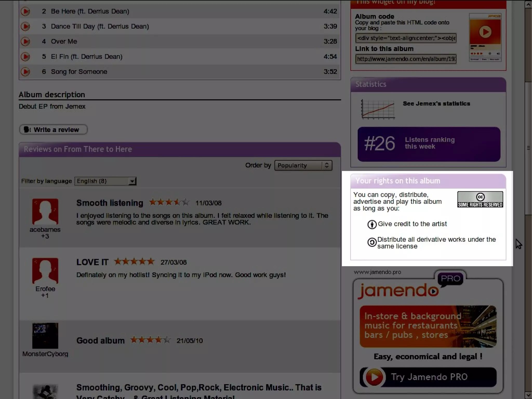The width and height of the screenshot is (532, 399).
Task: Open acebarnes user avatar
Action: (x=45, y=211)
